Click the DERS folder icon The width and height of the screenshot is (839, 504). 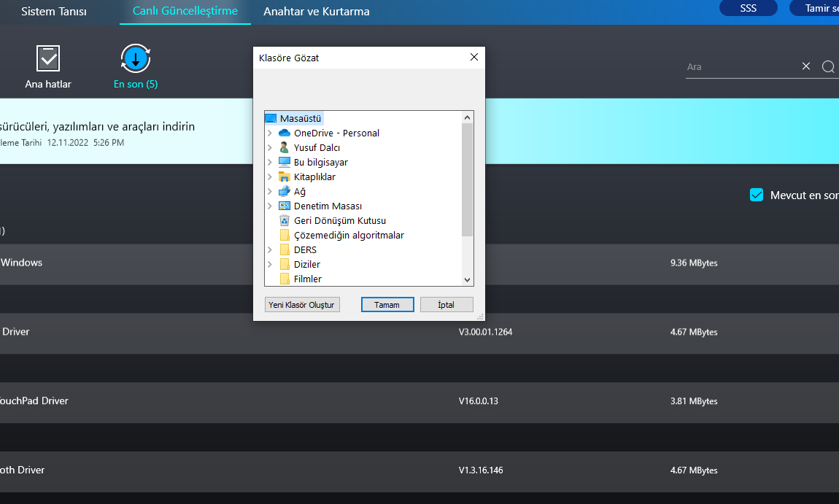coord(285,250)
